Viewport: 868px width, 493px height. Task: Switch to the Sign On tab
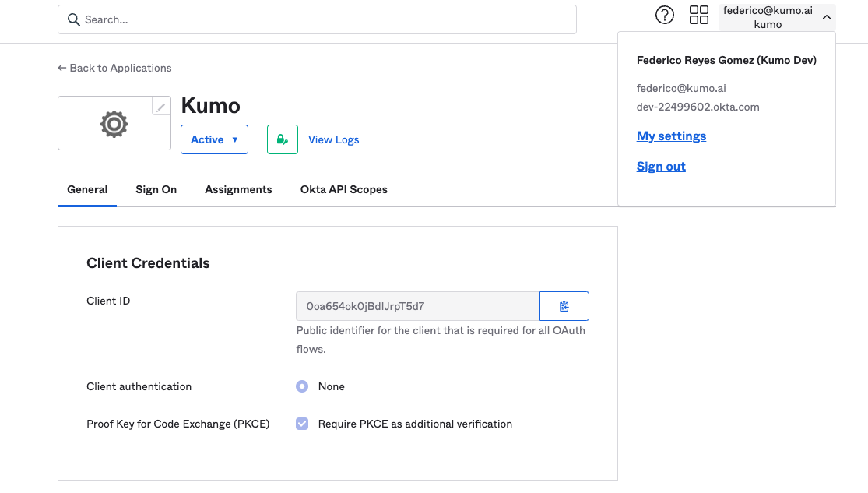coord(156,189)
